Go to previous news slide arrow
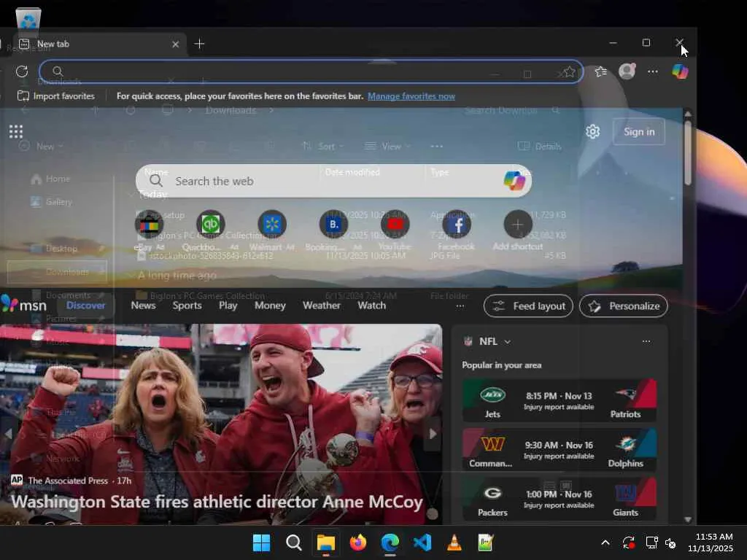 pos(8,434)
